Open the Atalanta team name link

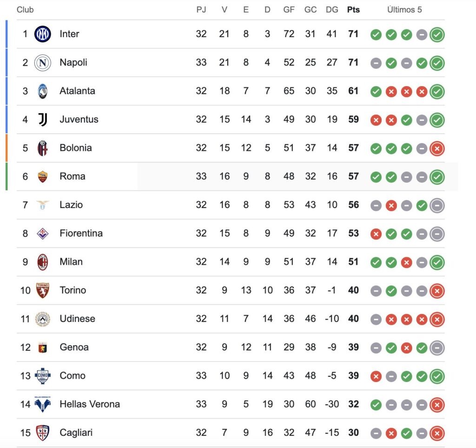point(77,91)
